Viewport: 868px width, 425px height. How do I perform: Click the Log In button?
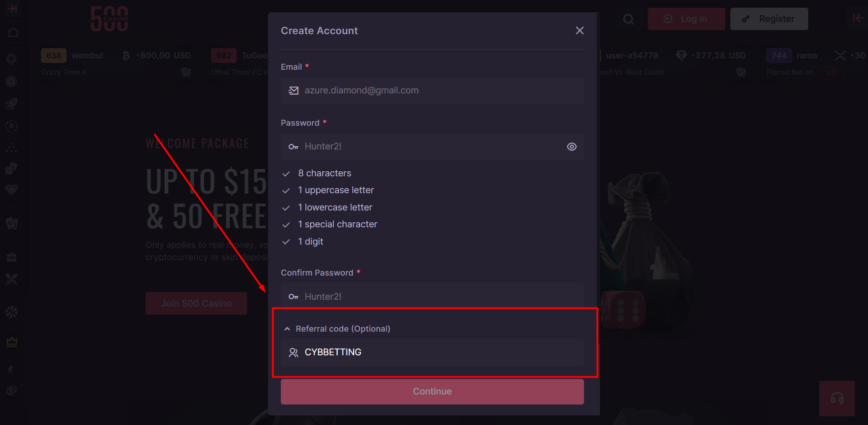click(686, 19)
